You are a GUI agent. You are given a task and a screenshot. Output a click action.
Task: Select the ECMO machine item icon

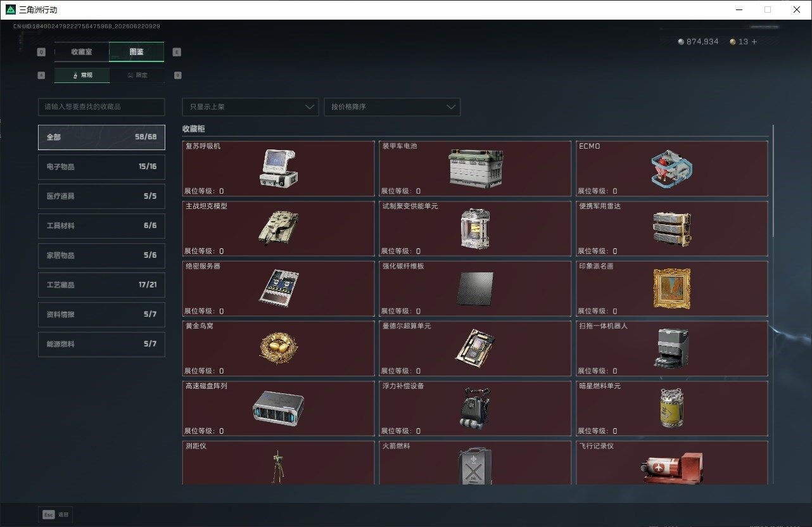coord(671,168)
